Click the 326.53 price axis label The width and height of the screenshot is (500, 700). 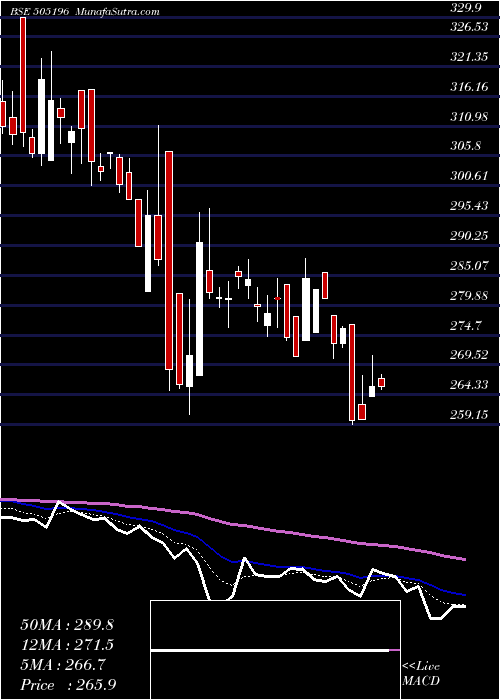(x=468, y=27)
